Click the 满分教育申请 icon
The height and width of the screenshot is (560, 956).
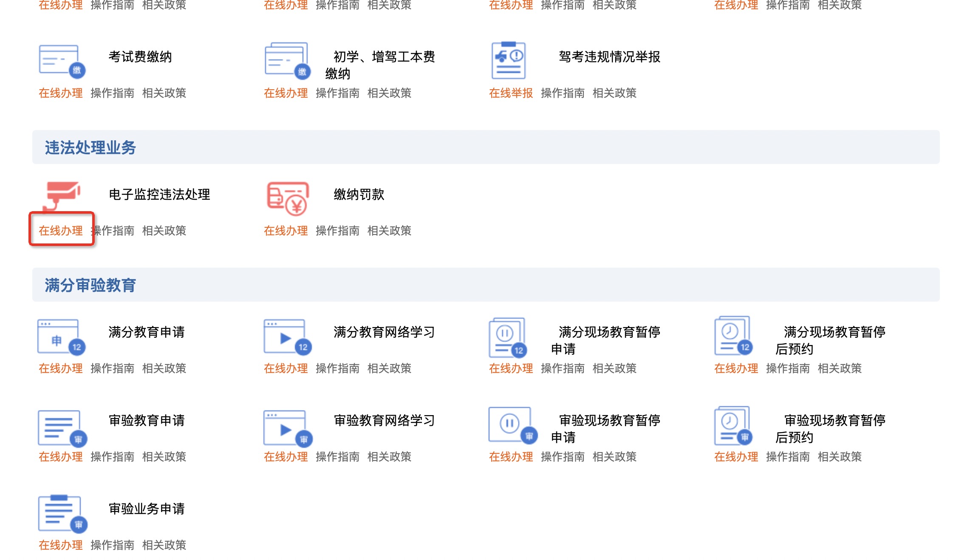pos(62,337)
